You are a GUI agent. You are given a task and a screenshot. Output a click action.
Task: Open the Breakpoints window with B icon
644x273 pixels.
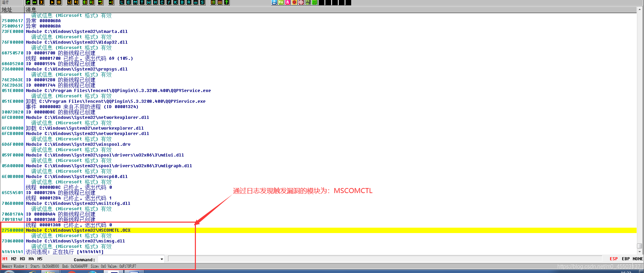182,2
